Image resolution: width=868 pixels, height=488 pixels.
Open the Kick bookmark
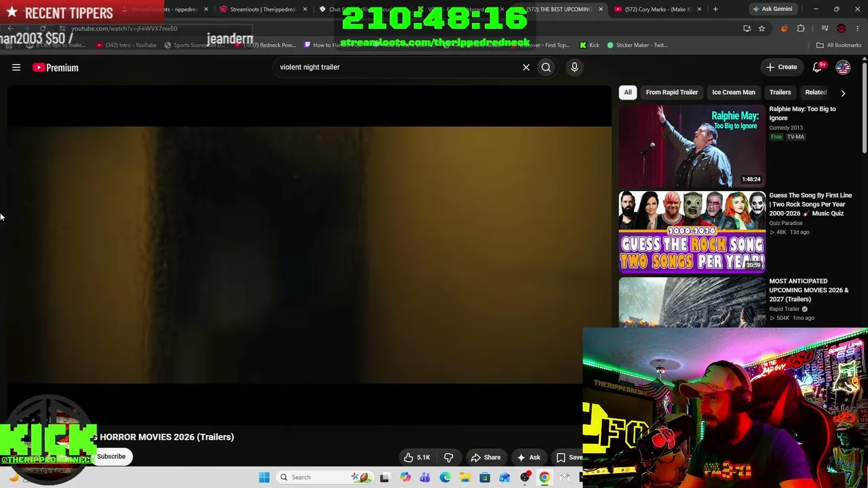(589, 45)
